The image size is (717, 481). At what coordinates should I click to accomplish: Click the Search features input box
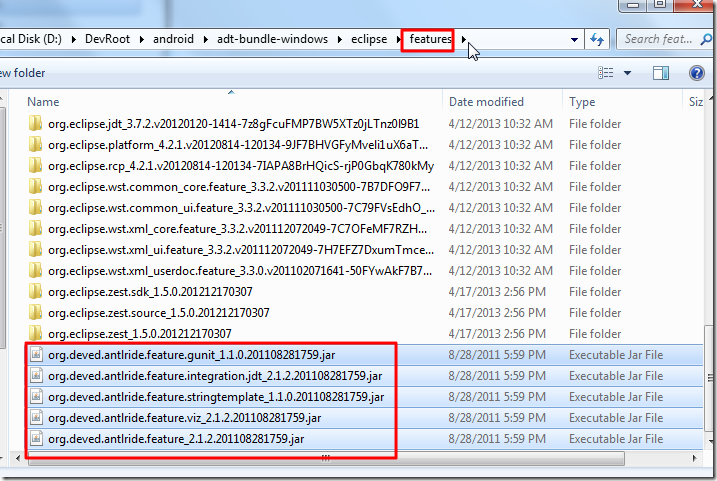pyautogui.click(x=658, y=39)
